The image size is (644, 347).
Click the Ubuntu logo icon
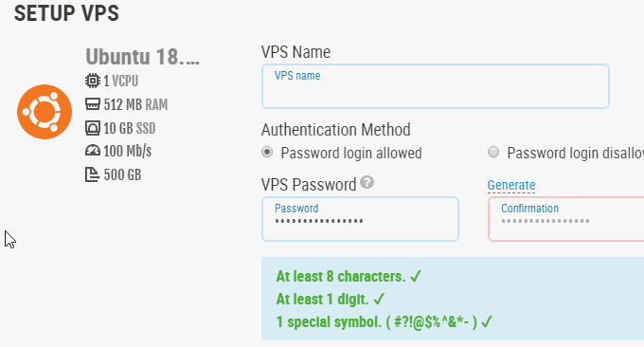[45, 112]
